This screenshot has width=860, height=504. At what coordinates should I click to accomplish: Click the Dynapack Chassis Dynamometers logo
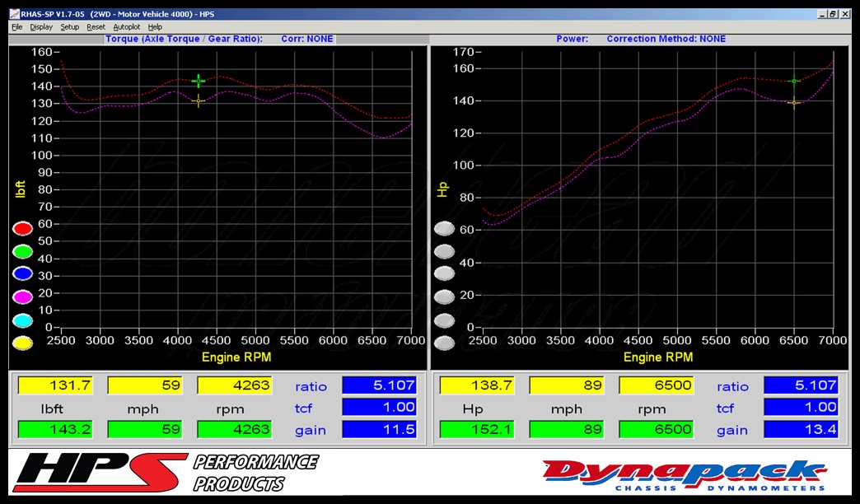pos(685,475)
